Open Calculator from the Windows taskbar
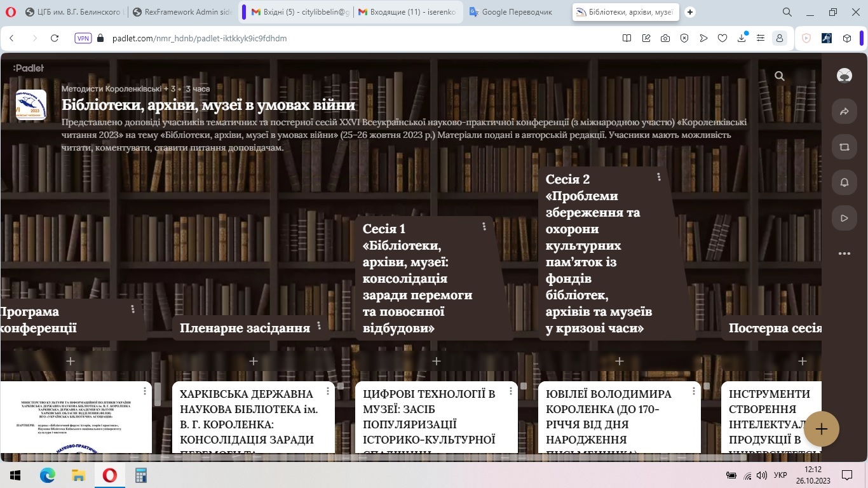The image size is (868, 488). [141, 475]
